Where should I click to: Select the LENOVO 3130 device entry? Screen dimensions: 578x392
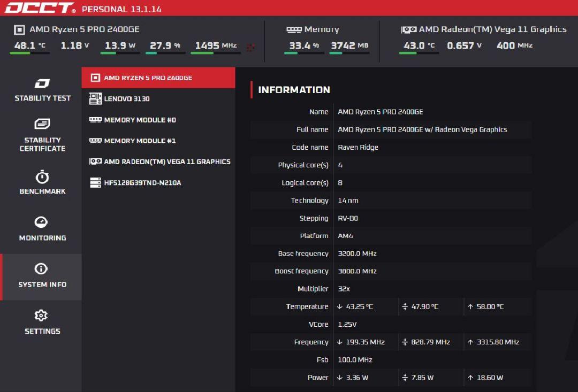(158, 99)
